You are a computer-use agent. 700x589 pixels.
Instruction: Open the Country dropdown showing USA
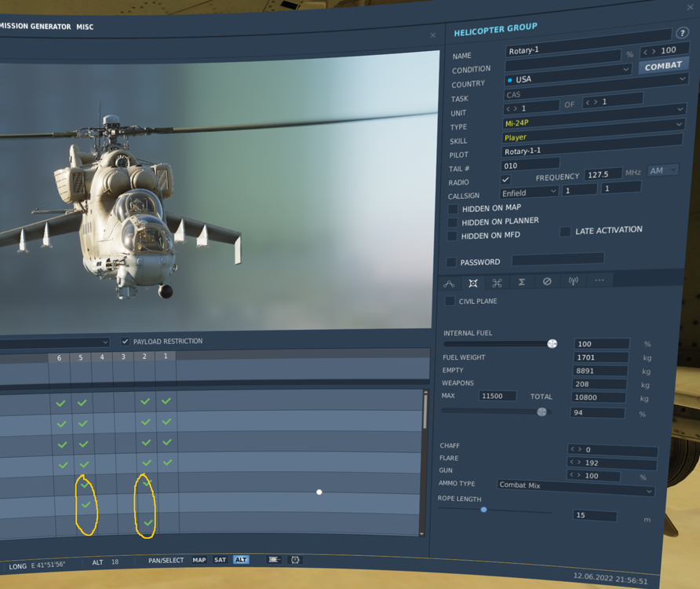click(x=595, y=79)
